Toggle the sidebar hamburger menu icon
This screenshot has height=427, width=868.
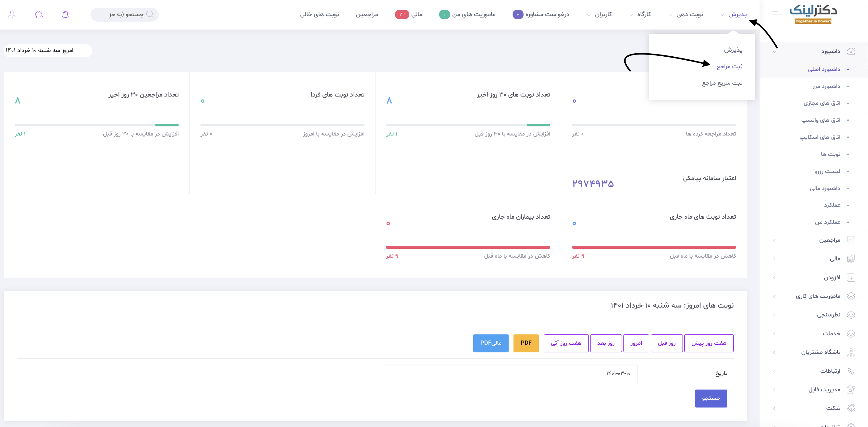[777, 15]
